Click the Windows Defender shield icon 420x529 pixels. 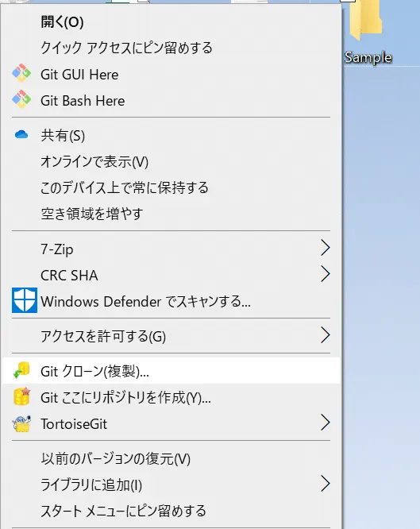click(x=25, y=300)
